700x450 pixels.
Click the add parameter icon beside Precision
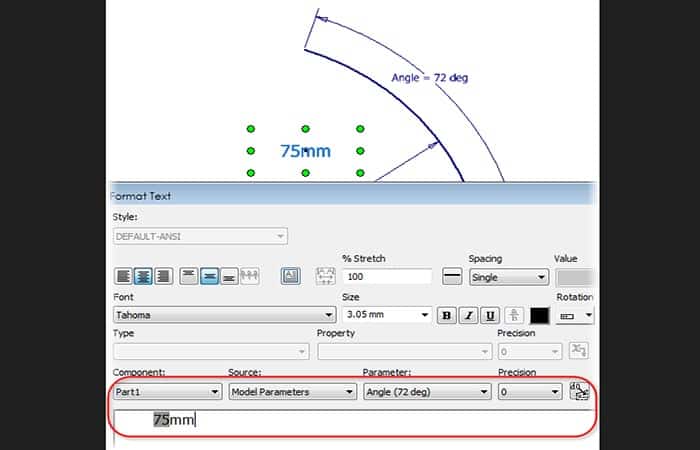[x=580, y=392]
